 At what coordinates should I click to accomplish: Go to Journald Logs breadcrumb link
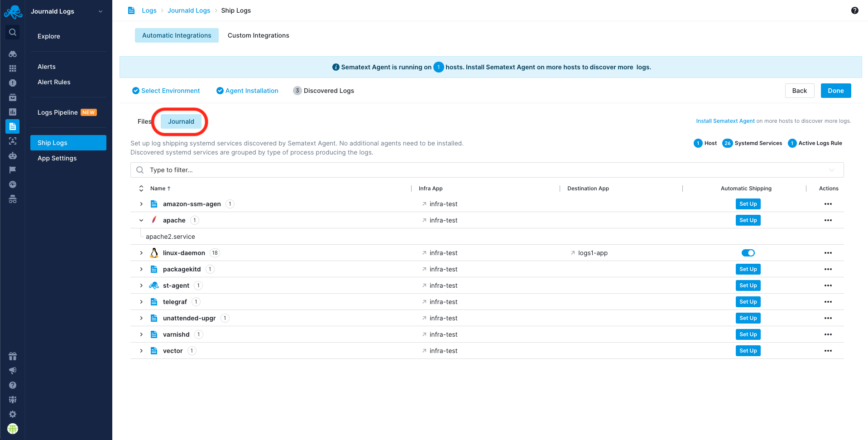[189, 10]
